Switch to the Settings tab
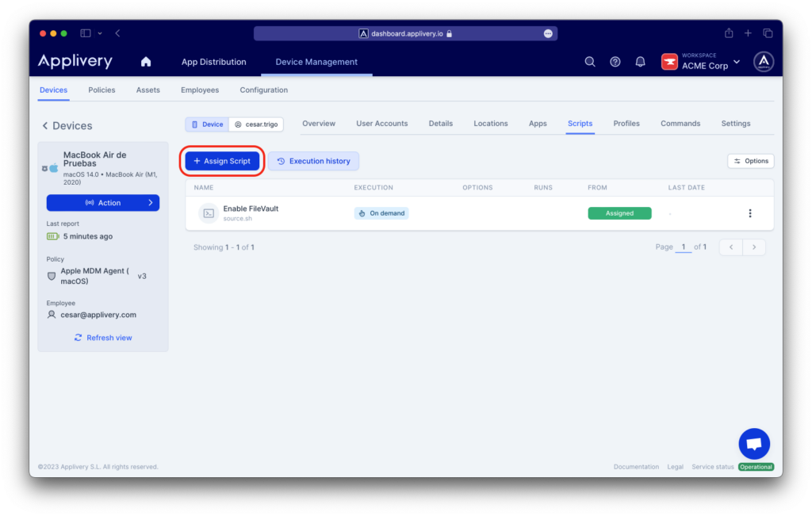The height and width of the screenshot is (516, 812). (735, 124)
